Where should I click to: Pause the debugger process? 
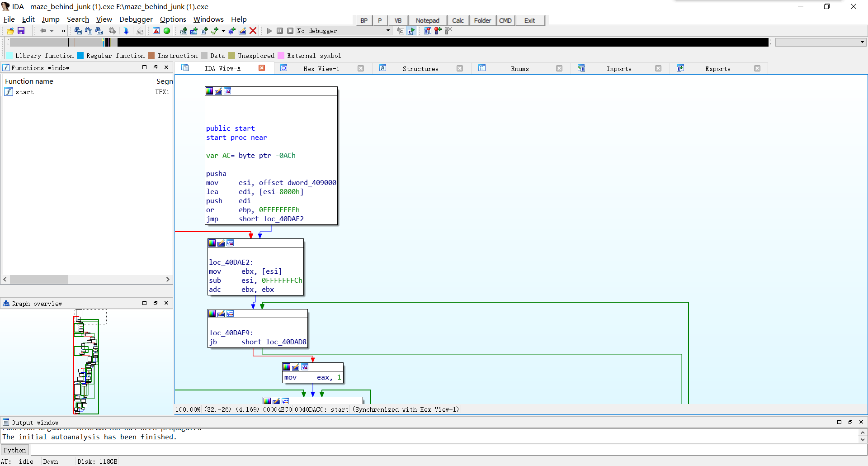coord(280,31)
